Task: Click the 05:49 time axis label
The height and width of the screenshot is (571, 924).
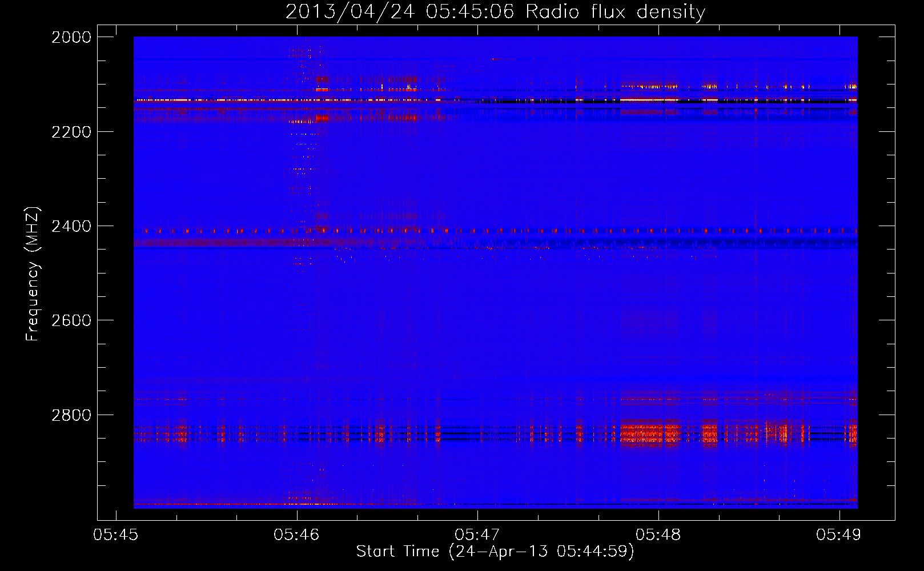Action: click(839, 534)
